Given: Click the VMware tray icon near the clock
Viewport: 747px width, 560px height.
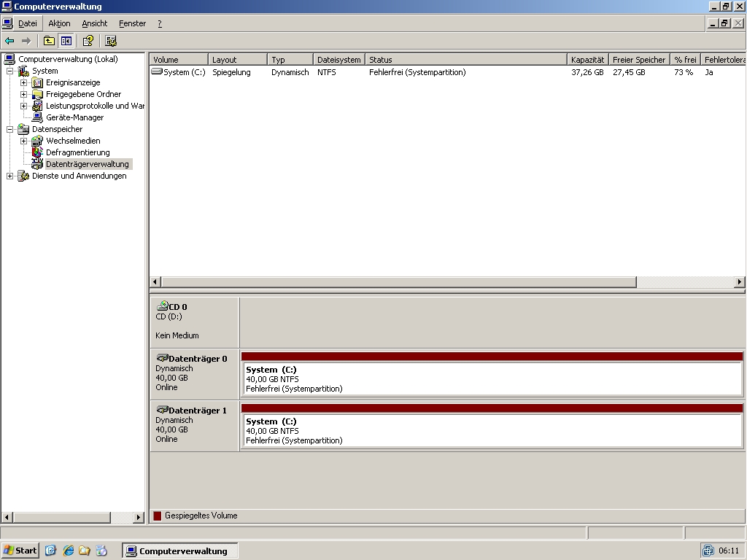Looking at the screenshot, I should pyautogui.click(x=708, y=550).
